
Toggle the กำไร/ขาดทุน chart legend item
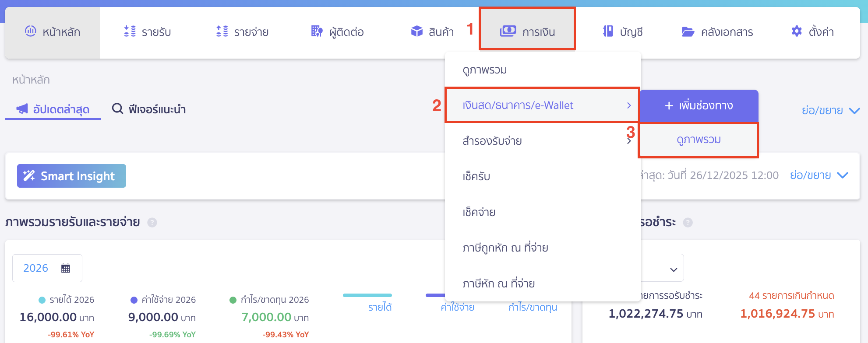coord(533,307)
